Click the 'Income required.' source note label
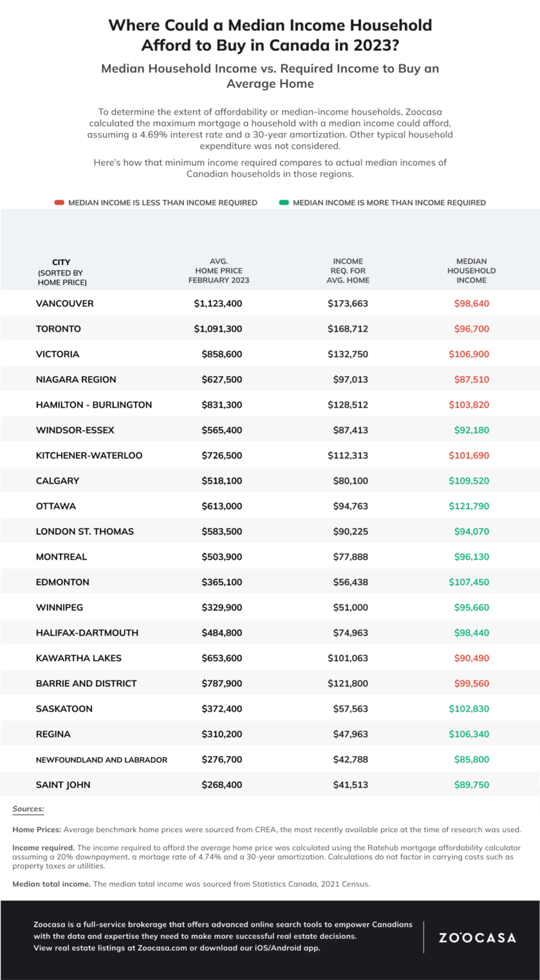540x980 pixels. click(x=43, y=847)
